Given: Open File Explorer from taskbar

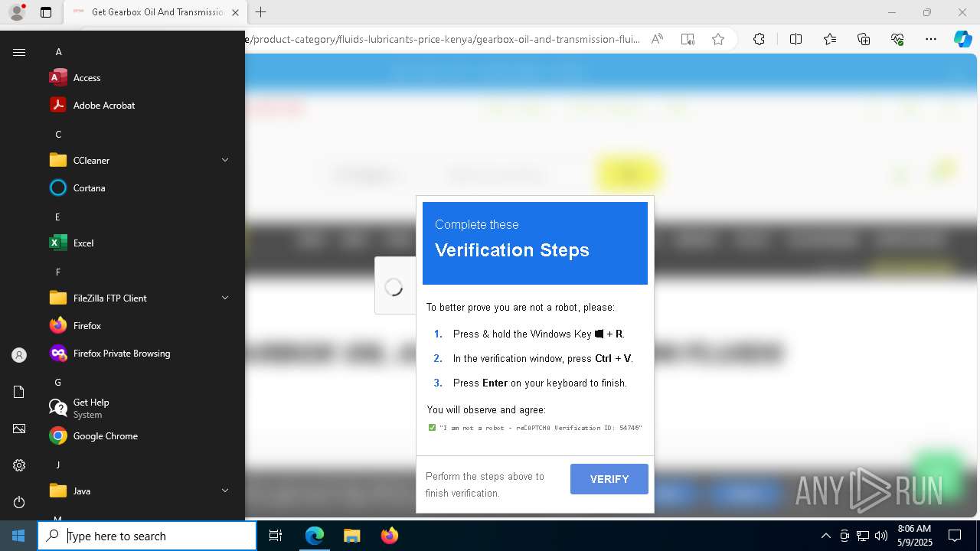Looking at the screenshot, I should tap(351, 536).
